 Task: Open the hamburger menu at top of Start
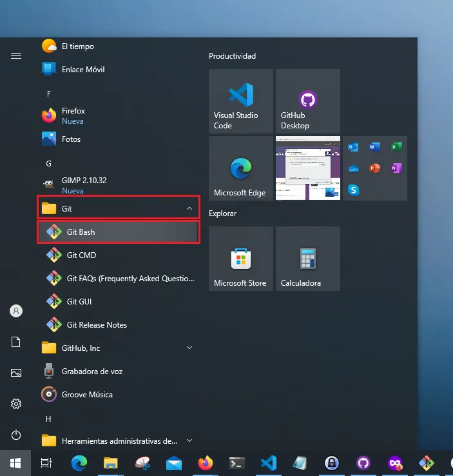pyautogui.click(x=16, y=56)
